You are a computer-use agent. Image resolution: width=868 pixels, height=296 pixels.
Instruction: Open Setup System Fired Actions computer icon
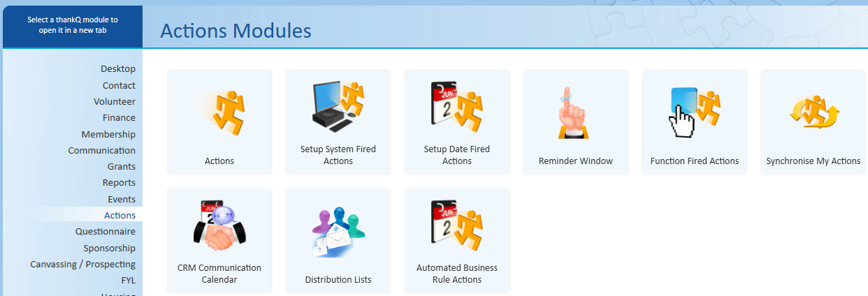338,107
